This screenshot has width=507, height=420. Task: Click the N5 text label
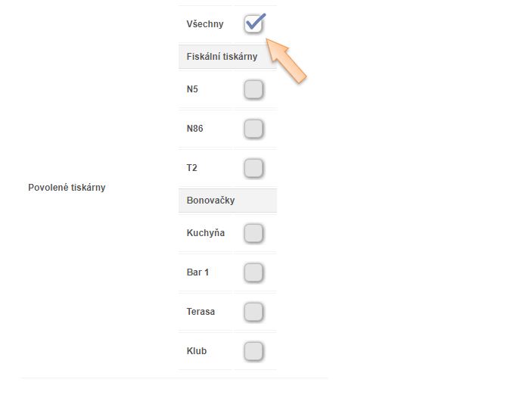192,89
